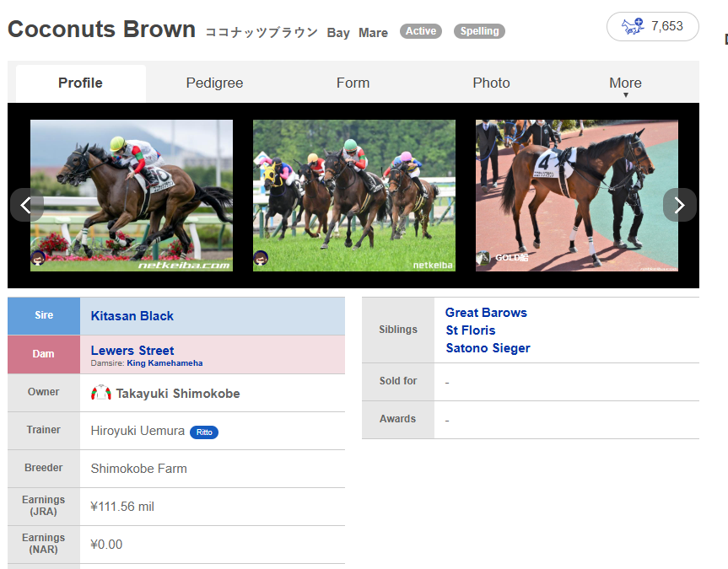Open the group race turf photo
The image size is (728, 569).
(354, 196)
